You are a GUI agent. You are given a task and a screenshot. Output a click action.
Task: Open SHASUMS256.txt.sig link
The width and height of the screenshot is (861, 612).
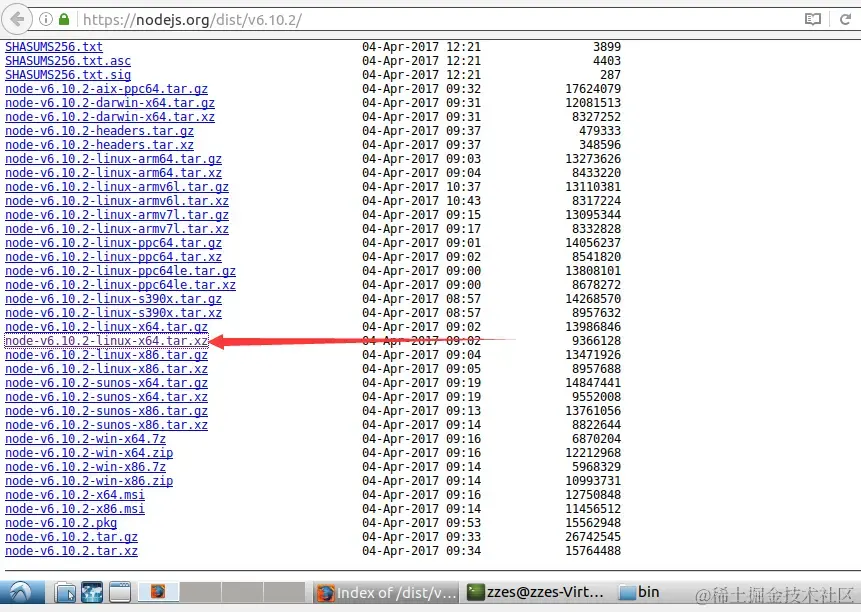[68, 75]
